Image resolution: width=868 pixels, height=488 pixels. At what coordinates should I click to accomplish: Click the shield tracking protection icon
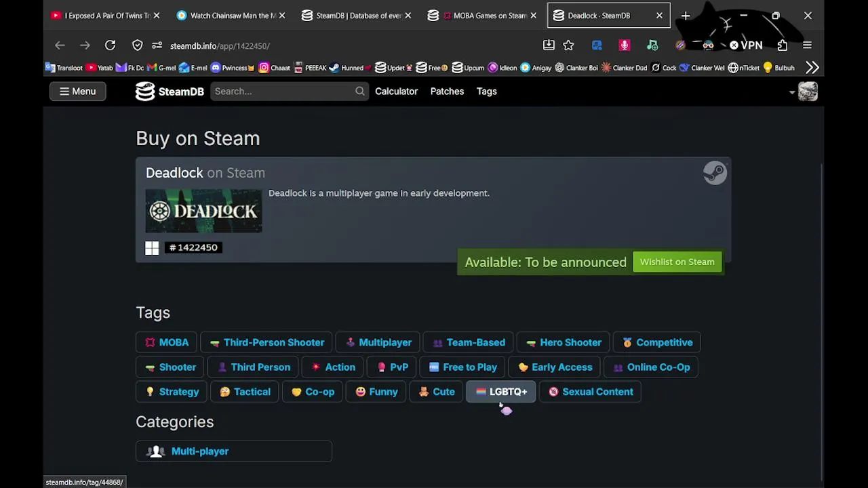pyautogui.click(x=138, y=45)
